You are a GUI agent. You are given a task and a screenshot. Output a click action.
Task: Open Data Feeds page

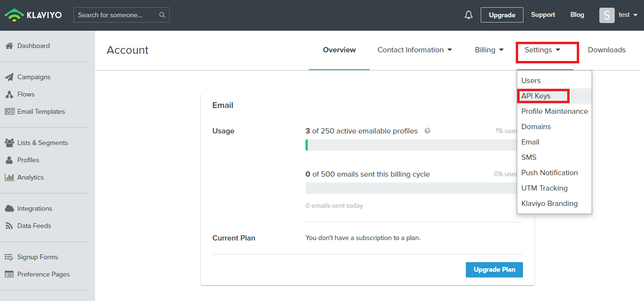pos(34,226)
